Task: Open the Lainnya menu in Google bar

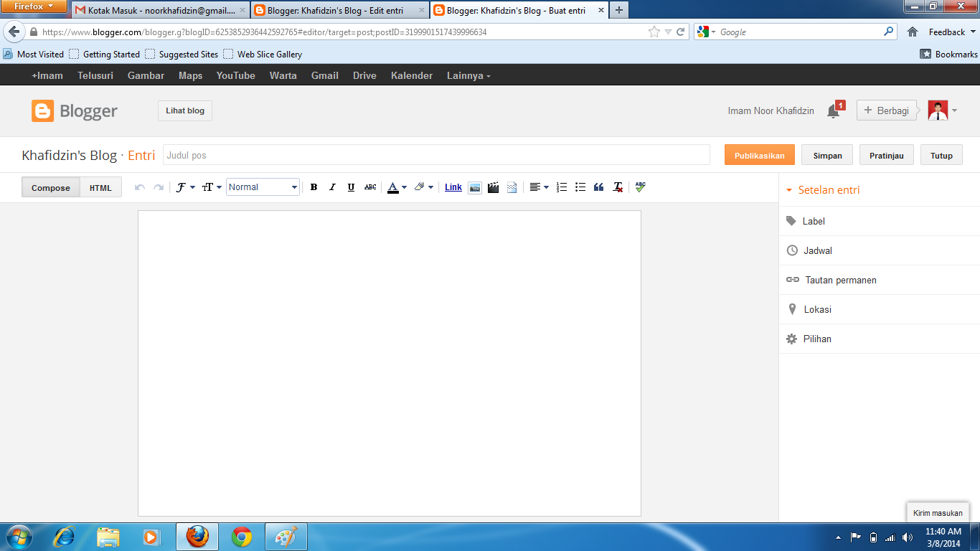Action: (468, 75)
